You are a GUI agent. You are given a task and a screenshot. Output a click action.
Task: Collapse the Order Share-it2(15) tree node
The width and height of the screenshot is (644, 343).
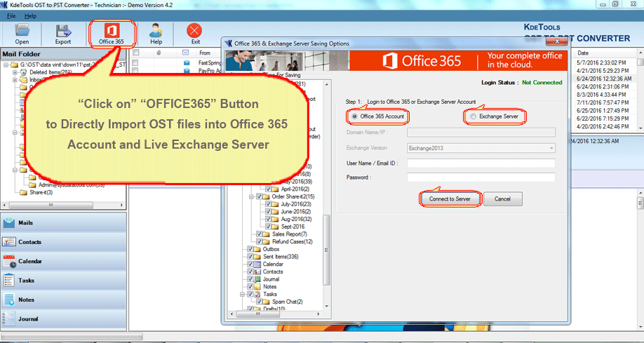251,196
